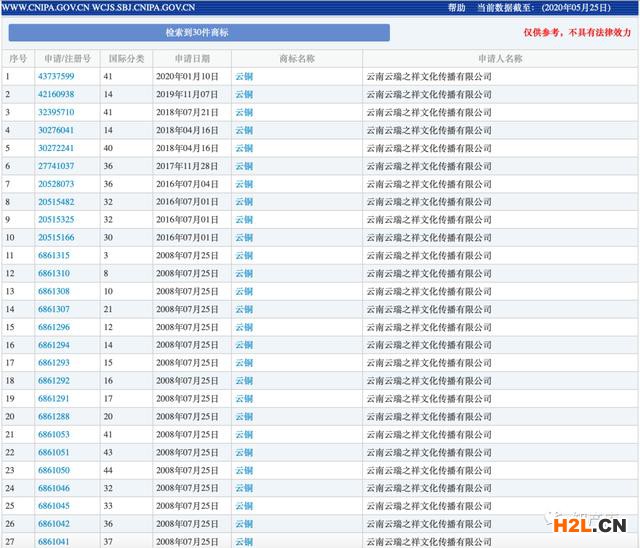
Task: Click the 国际分类 column header
Action: click(126, 59)
